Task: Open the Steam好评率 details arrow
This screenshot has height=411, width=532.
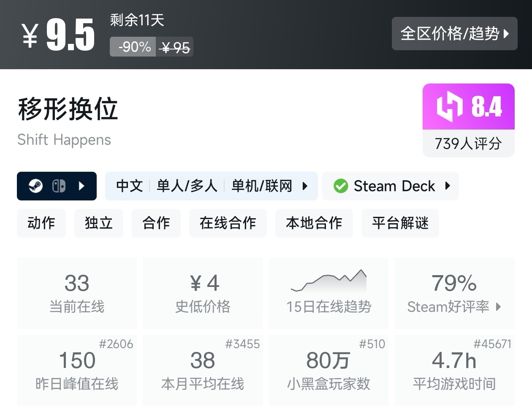Action: tap(499, 307)
